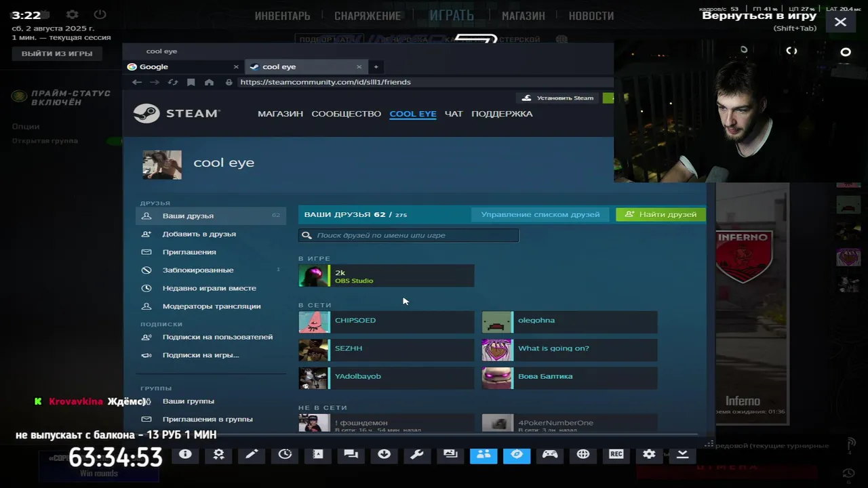Click the Установить Steam button
Image resolution: width=868 pixels, height=488 pixels.
click(x=558, y=98)
